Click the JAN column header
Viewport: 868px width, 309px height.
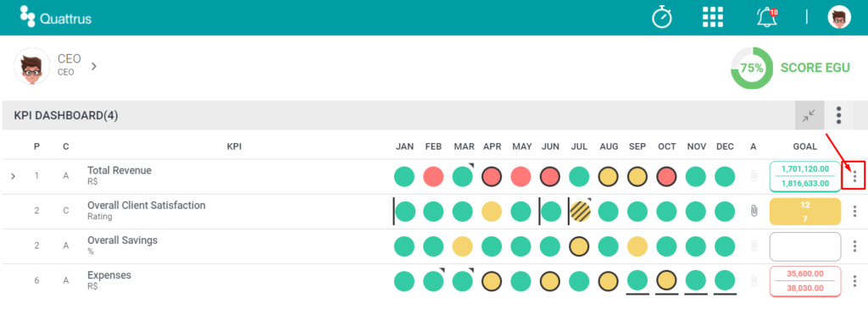(x=404, y=146)
